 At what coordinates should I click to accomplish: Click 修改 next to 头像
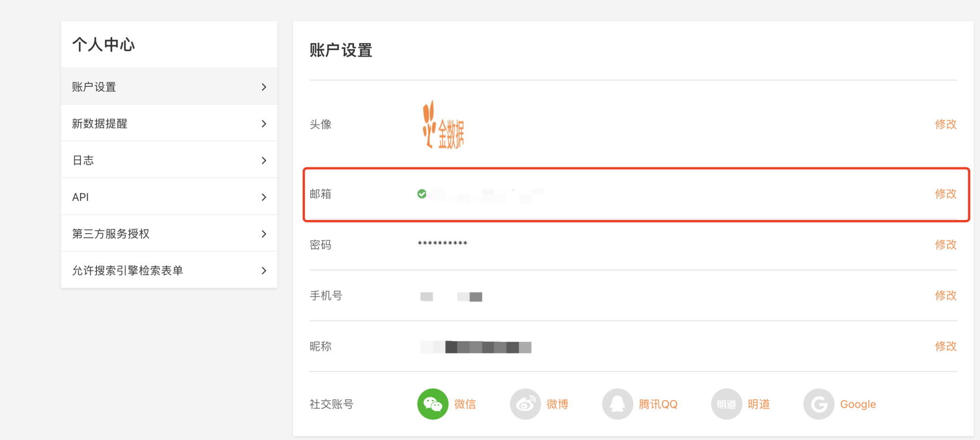(x=946, y=124)
